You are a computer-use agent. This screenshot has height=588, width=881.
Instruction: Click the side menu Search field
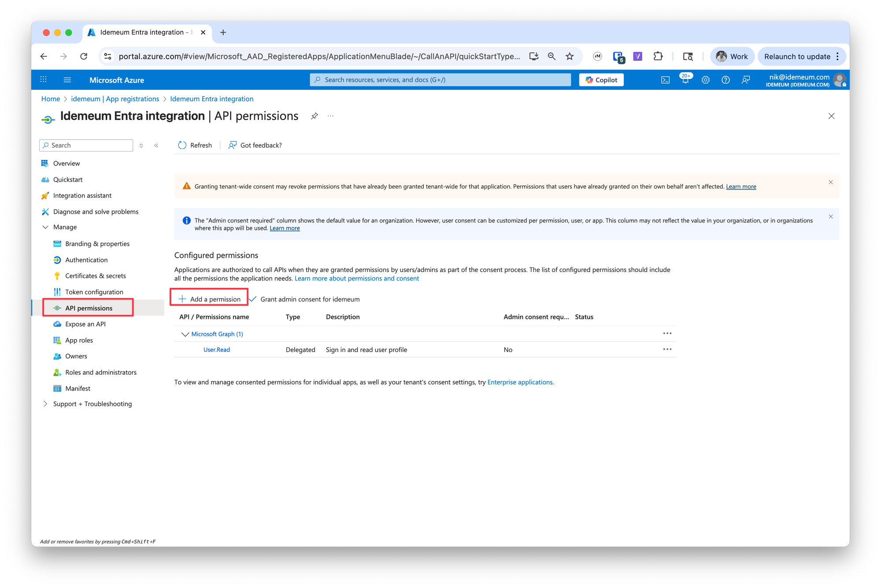pyautogui.click(x=86, y=145)
